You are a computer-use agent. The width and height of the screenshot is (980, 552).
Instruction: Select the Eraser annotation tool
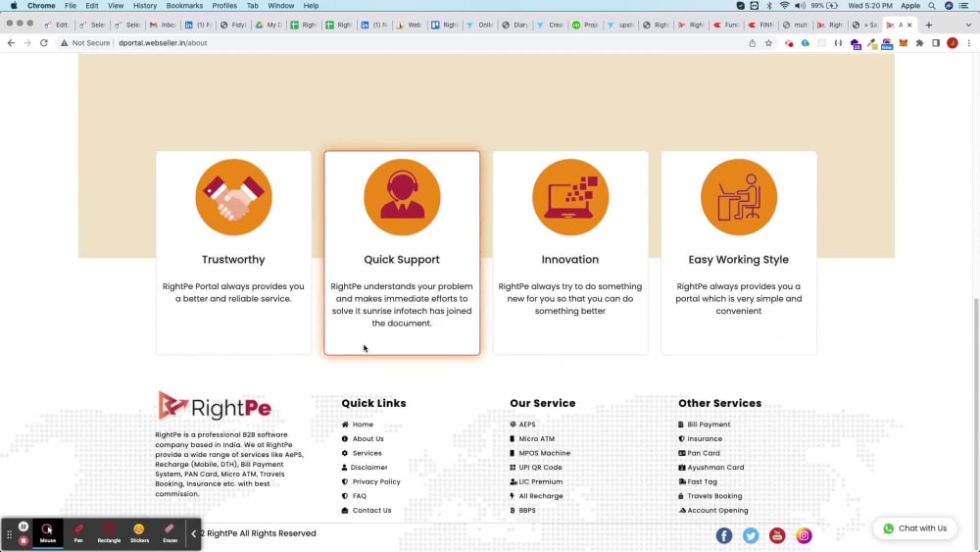(x=170, y=533)
